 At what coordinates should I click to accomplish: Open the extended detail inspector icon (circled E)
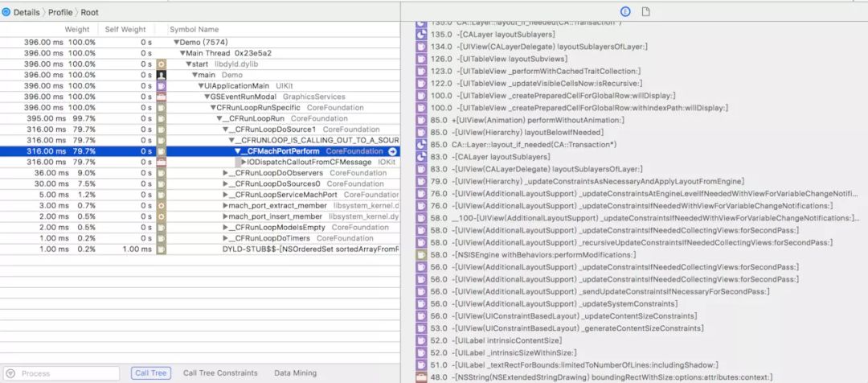pos(625,11)
